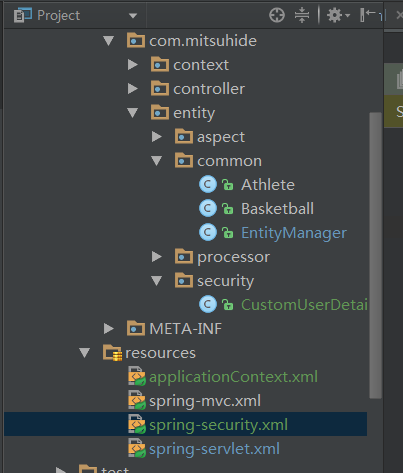
Task: Collapse the security package arrow
Action: [156, 281]
